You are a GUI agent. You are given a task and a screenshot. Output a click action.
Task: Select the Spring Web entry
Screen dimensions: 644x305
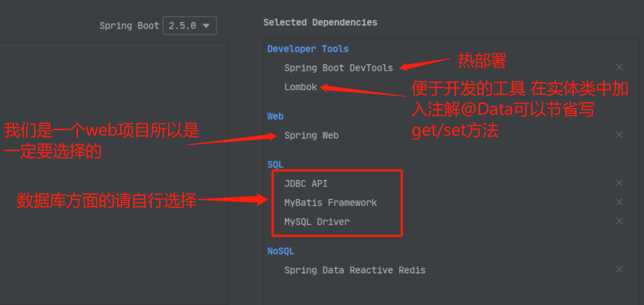tap(311, 135)
